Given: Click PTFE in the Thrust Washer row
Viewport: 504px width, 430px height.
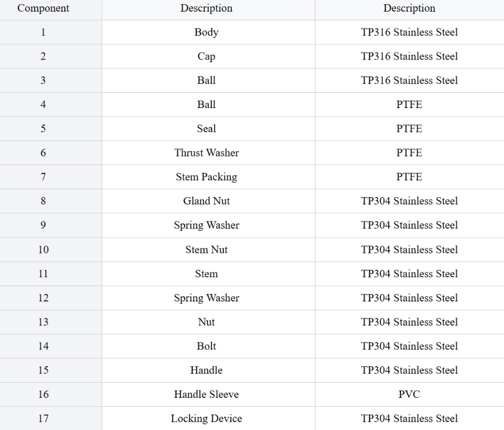Looking at the screenshot, I should (x=410, y=153).
